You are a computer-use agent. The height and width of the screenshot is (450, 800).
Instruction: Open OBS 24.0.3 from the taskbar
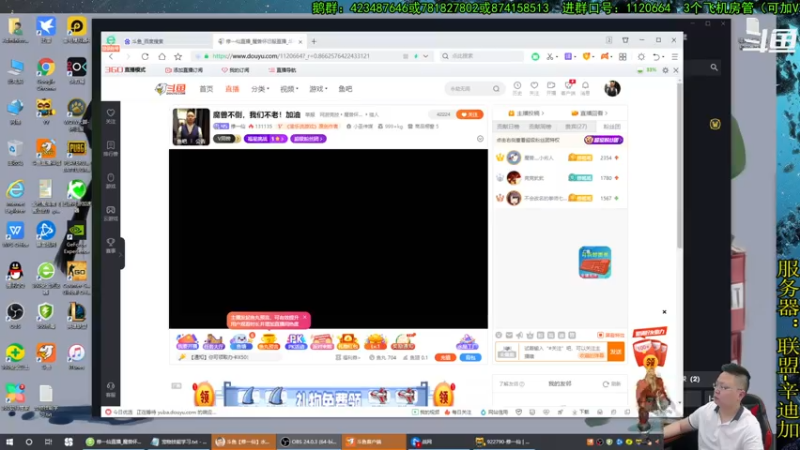click(309, 442)
